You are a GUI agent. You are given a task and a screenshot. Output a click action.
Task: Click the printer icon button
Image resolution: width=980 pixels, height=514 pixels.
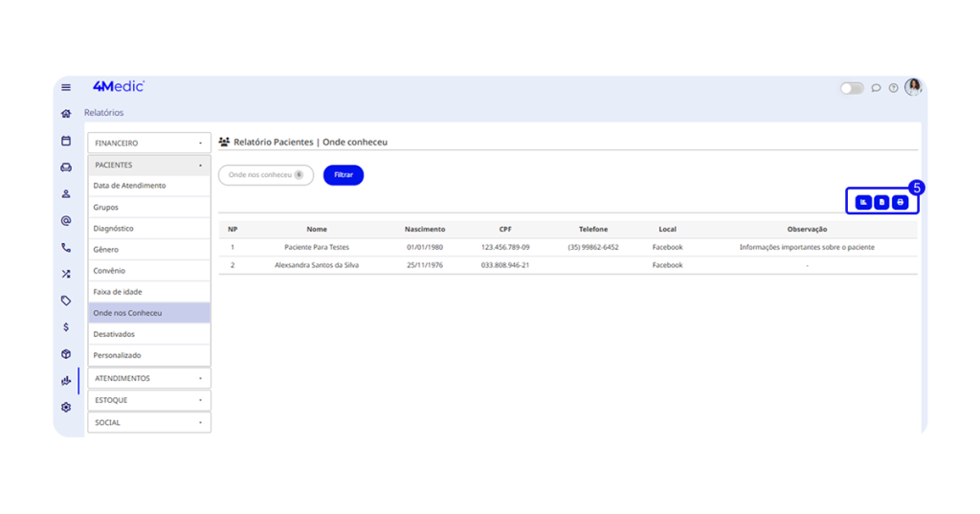click(900, 202)
